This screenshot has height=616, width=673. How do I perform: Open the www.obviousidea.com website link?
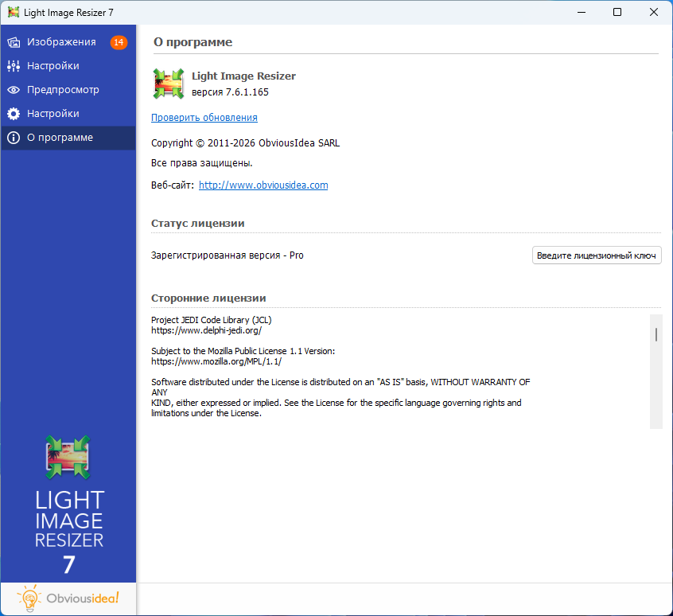tap(263, 185)
